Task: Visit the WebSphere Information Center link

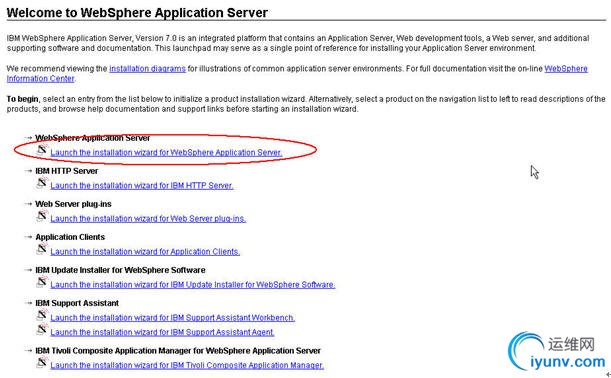Action: click(x=566, y=69)
